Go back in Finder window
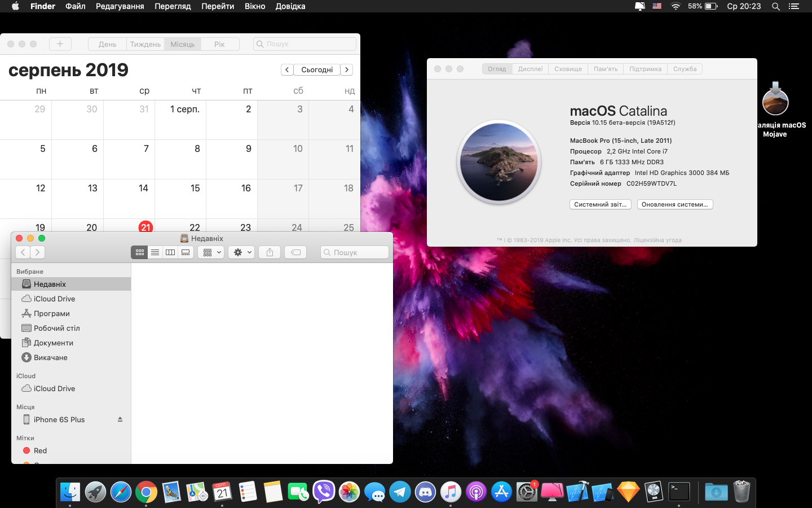Image resolution: width=812 pixels, height=508 pixels. tap(23, 252)
